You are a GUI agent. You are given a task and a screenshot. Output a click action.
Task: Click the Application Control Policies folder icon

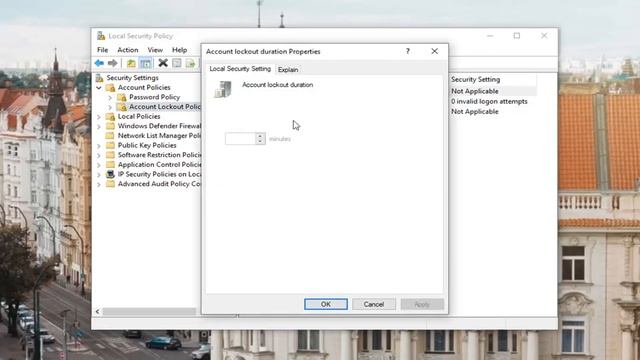point(110,164)
